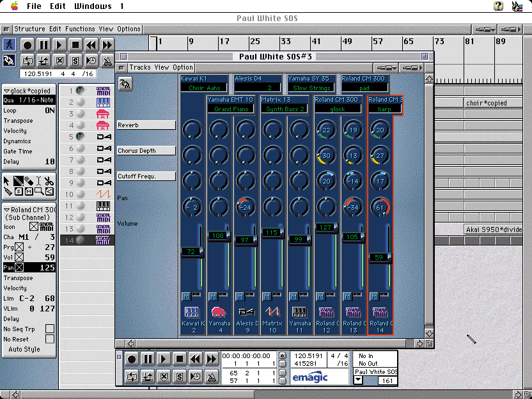
Task: Toggle Metronome in Arrange window transport
Action: (x=107, y=61)
